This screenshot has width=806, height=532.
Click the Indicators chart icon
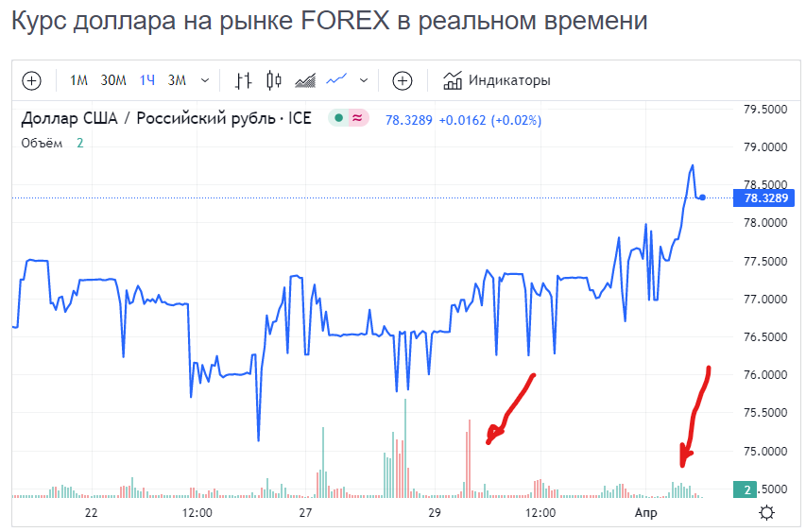[453, 80]
